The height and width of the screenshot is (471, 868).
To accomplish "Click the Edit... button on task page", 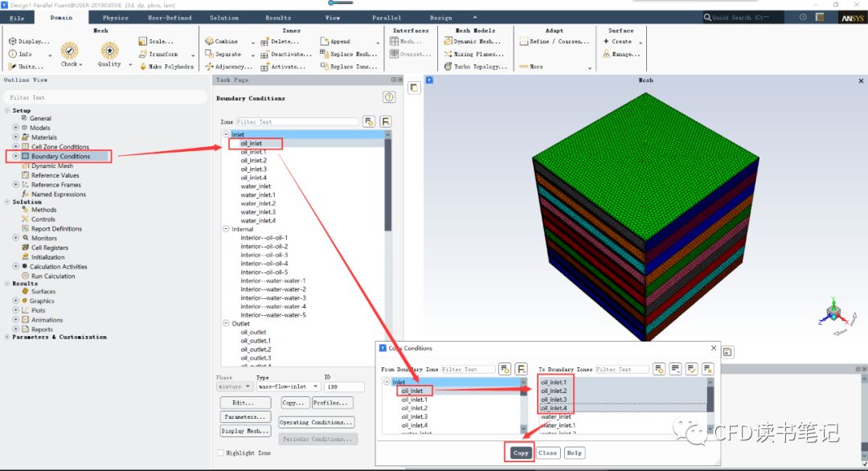I will [245, 403].
